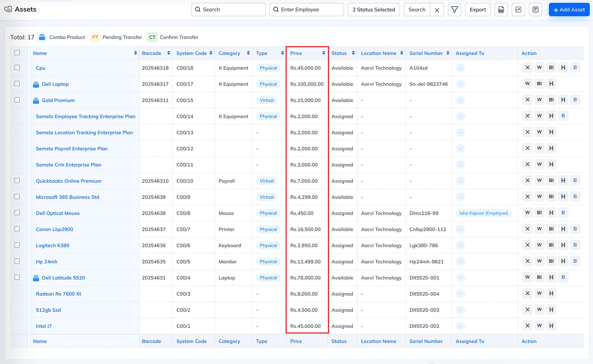The image size is (593, 364).
Task: Open the 2 Status Selected dropdown
Action: tap(374, 10)
